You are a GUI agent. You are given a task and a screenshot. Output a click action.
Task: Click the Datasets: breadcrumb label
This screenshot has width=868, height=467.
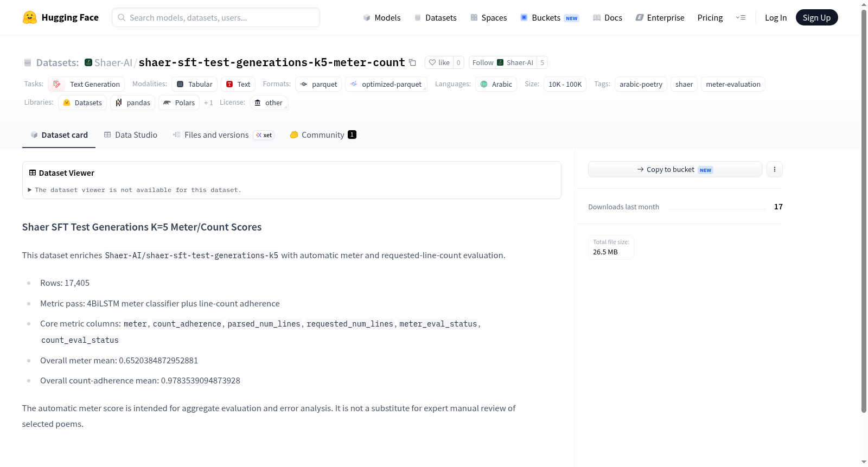[x=58, y=62]
